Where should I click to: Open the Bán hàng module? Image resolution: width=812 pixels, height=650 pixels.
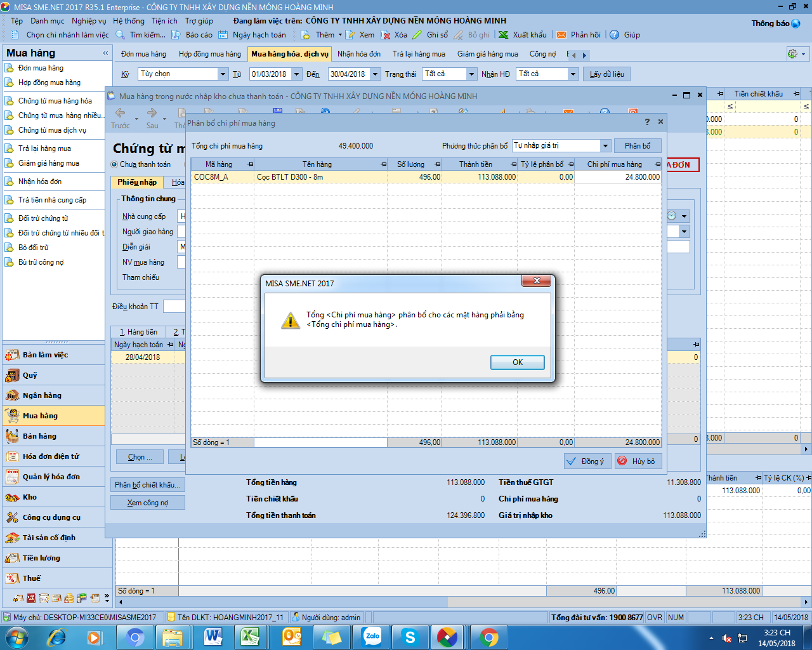coord(54,436)
